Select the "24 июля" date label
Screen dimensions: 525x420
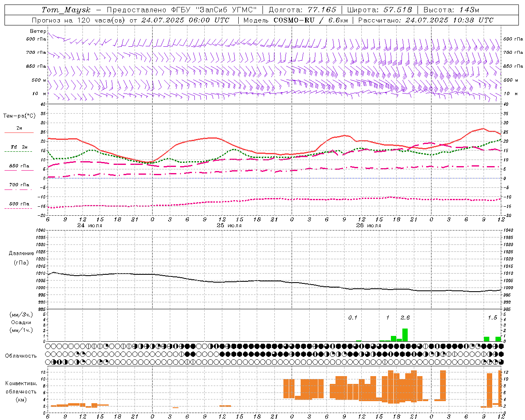click(90, 226)
